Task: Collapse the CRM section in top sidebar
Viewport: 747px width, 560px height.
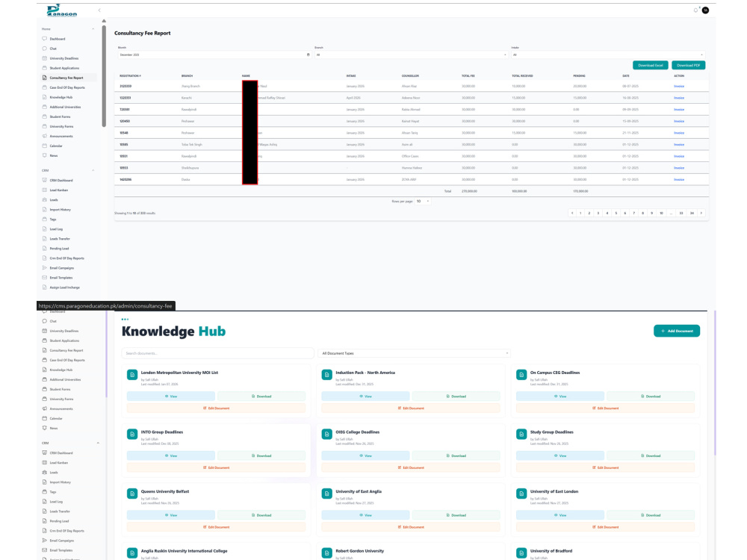Action: click(x=93, y=170)
